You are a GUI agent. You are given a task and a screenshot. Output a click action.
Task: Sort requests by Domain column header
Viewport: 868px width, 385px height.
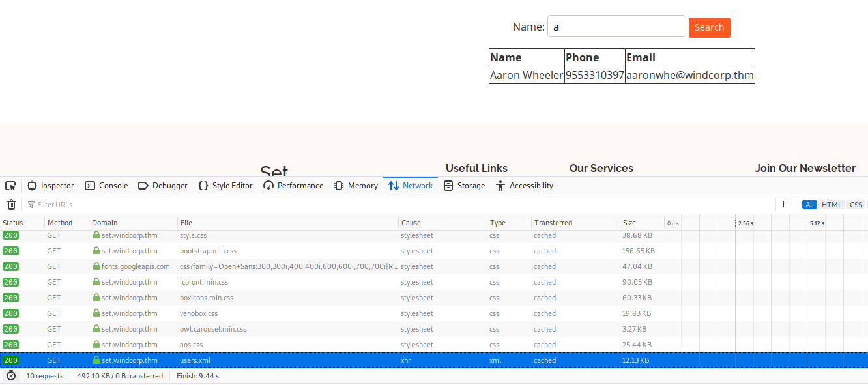point(105,223)
